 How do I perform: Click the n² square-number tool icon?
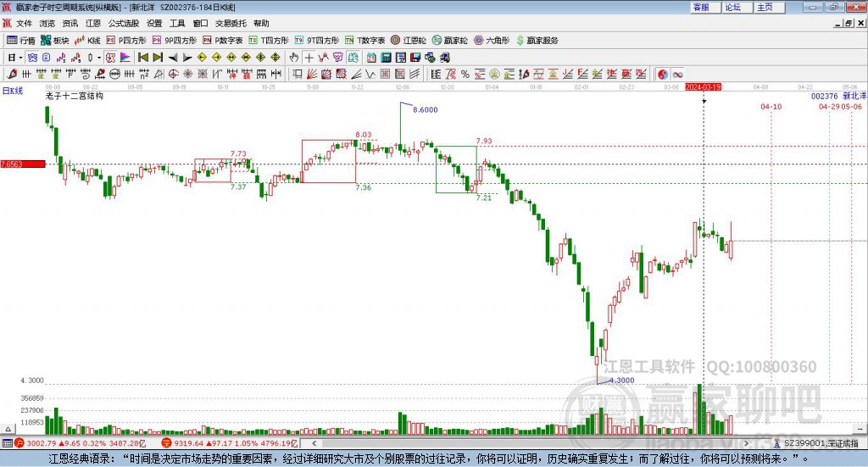coord(144,74)
